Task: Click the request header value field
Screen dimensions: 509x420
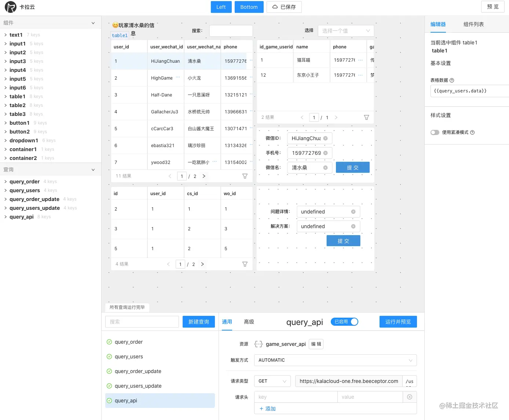Action: (370, 397)
